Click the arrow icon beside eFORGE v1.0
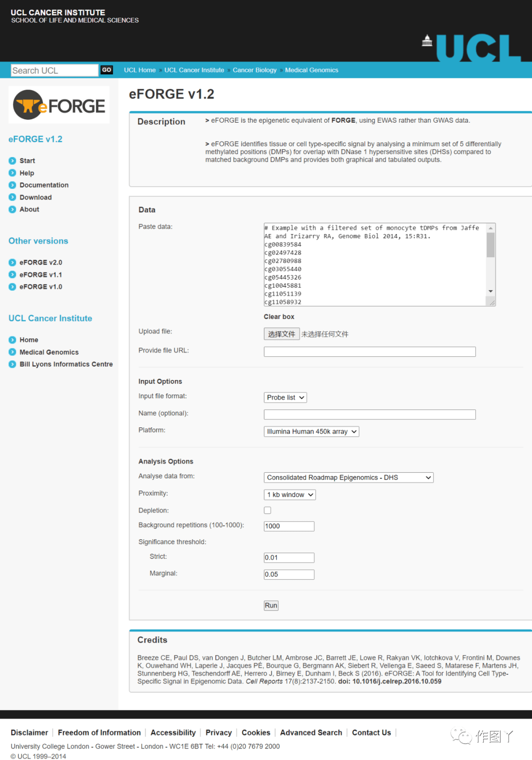Viewport: 532px width, 760px height. coord(12,286)
